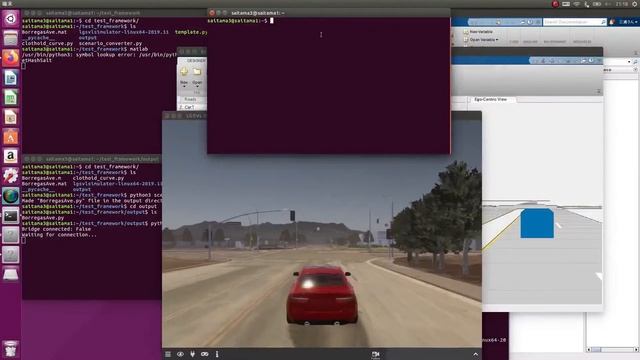Click the blue ego vehicle in Ego-Centric View

537,223
